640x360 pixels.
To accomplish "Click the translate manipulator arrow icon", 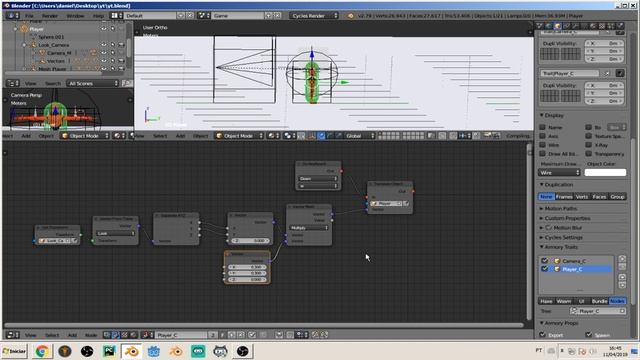I will 321,136.
